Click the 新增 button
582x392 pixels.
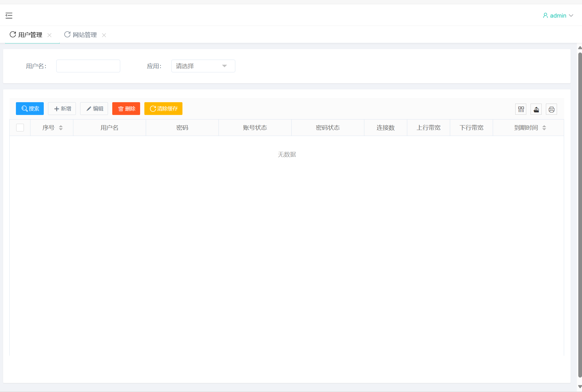coord(62,108)
